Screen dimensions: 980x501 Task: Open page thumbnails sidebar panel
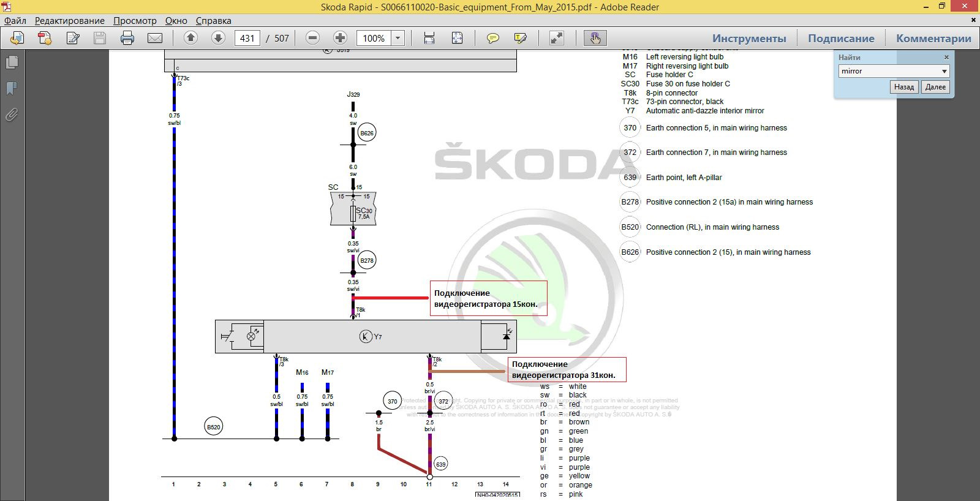pyautogui.click(x=12, y=62)
